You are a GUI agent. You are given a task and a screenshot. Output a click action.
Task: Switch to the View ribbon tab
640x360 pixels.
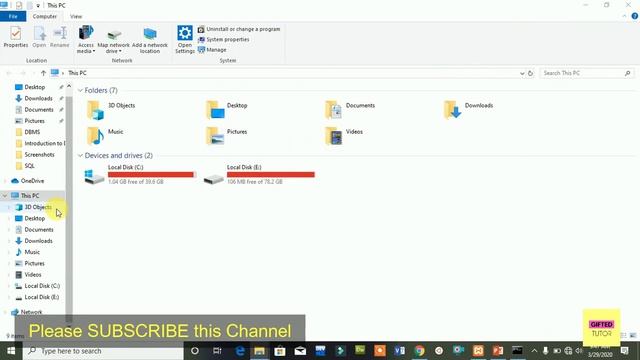coord(76,16)
